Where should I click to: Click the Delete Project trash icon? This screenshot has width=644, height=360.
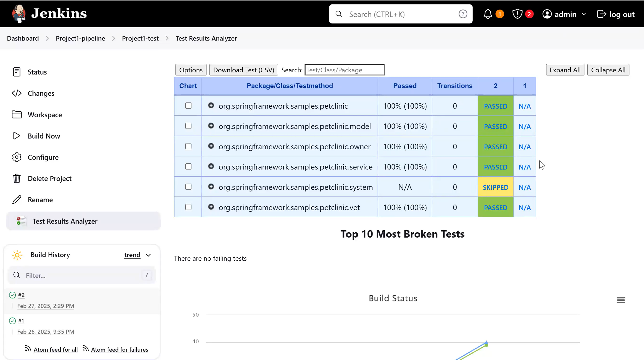click(16, 178)
